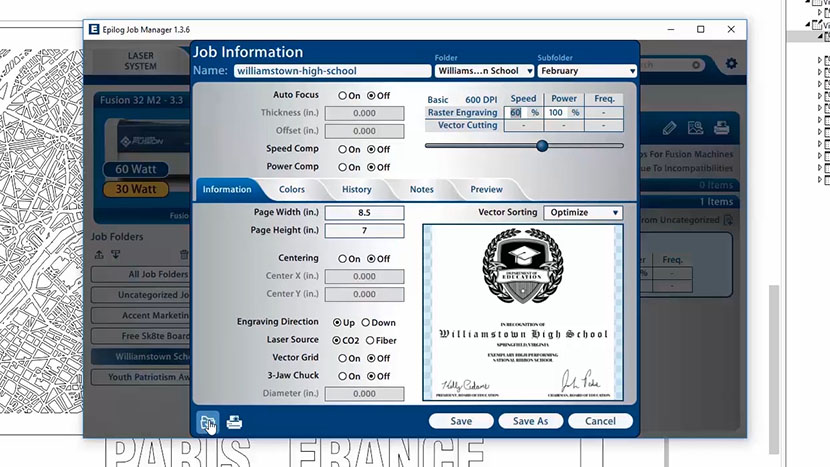Open the Subfolder dropdown showing February

pos(586,71)
